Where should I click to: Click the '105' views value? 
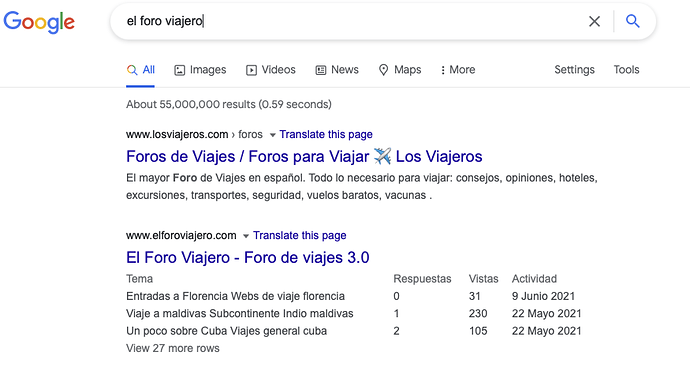point(478,331)
